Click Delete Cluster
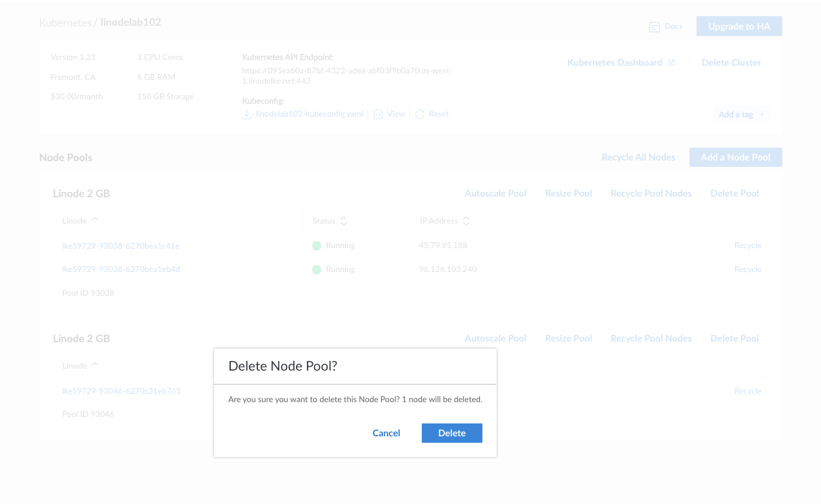Image resolution: width=821 pixels, height=504 pixels. pos(731,63)
